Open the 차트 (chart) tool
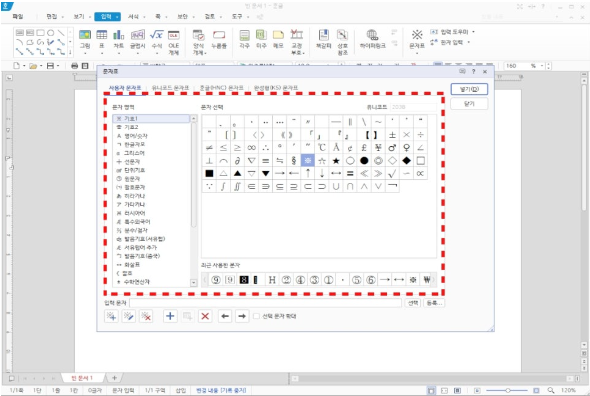Viewport: 590px width, 396px height. pos(119,39)
